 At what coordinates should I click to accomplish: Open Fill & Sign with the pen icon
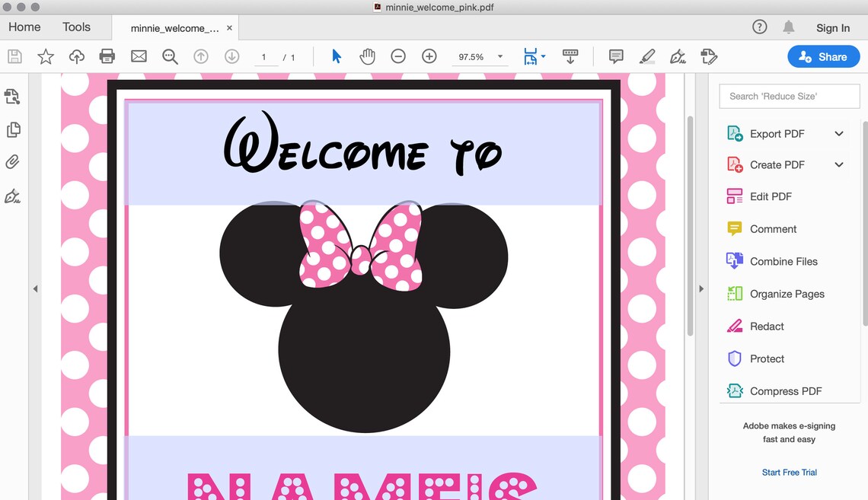pos(677,56)
